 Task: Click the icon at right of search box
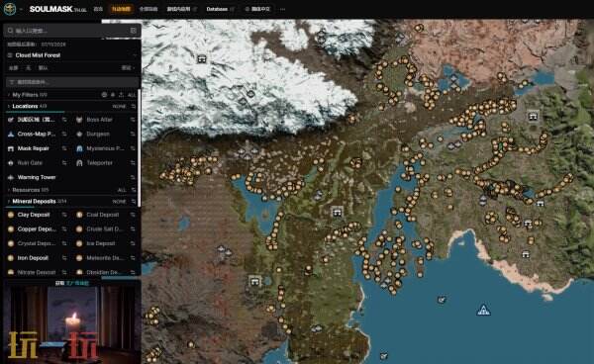click(x=134, y=31)
